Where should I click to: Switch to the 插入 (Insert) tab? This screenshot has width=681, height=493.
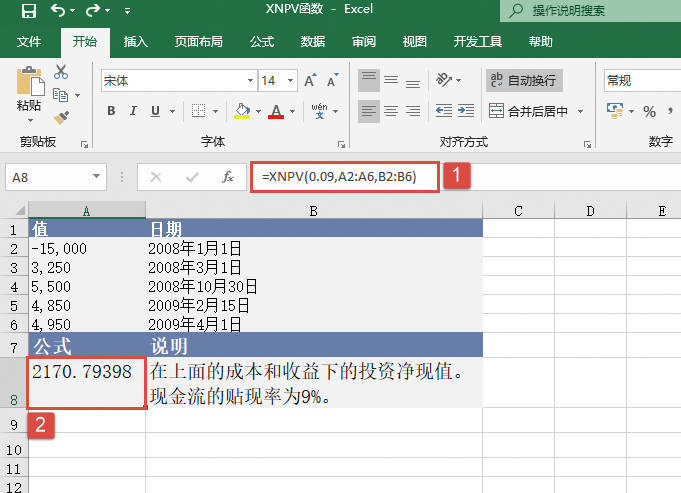[x=136, y=42]
